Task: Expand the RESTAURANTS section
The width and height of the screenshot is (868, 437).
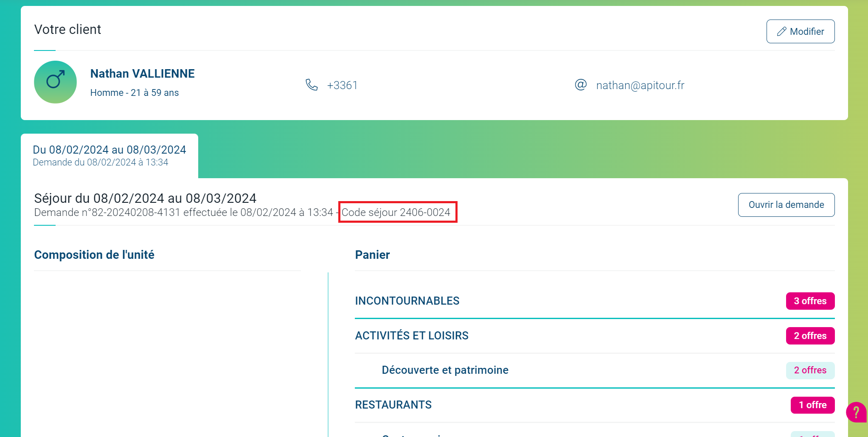Action: pos(393,404)
